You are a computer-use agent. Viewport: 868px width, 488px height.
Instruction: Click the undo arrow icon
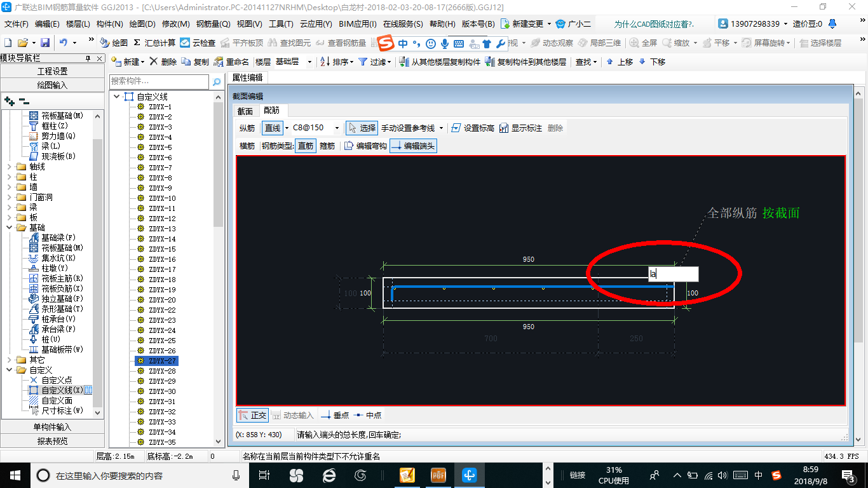coord(64,43)
